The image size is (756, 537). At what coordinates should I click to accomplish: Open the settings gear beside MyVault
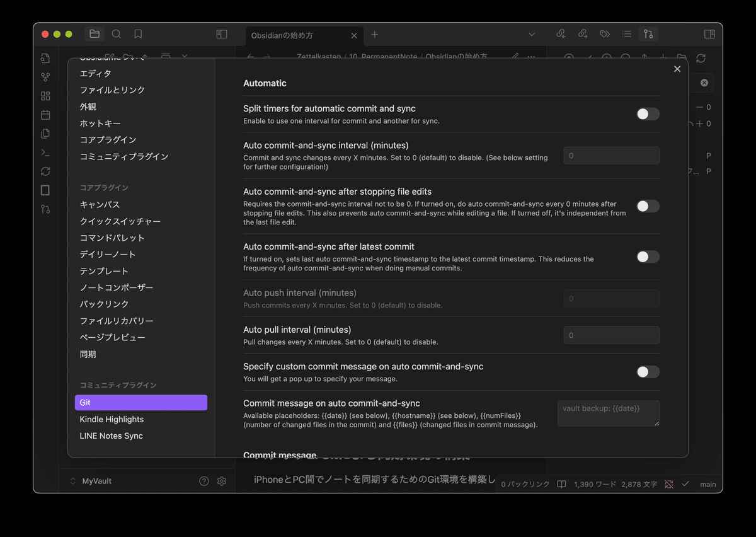coord(222,481)
